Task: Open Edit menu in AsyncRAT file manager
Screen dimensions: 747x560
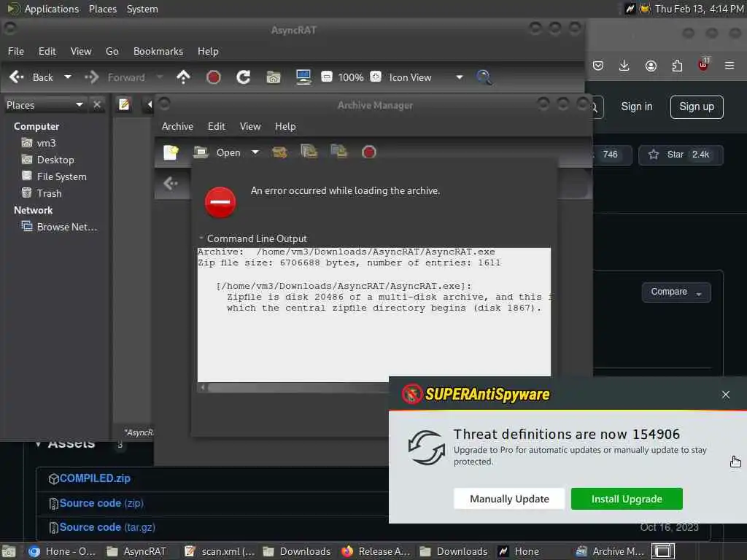Action: tap(47, 51)
